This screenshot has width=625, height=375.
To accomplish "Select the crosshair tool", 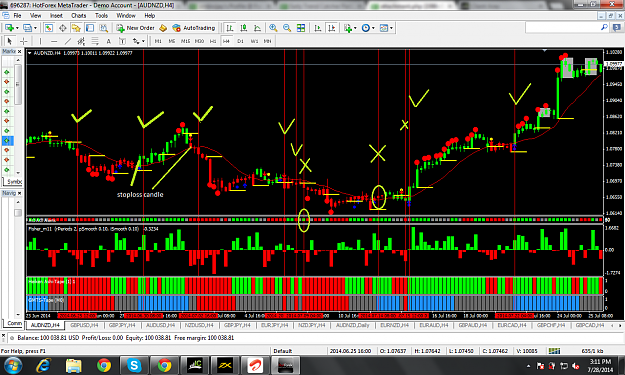I will tap(24, 41).
